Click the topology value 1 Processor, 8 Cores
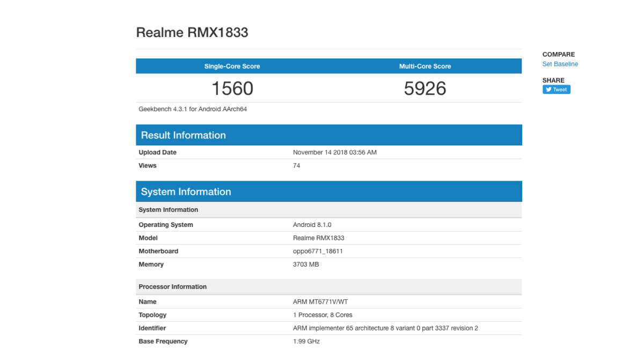This screenshot has height=361, width=644. (323, 315)
